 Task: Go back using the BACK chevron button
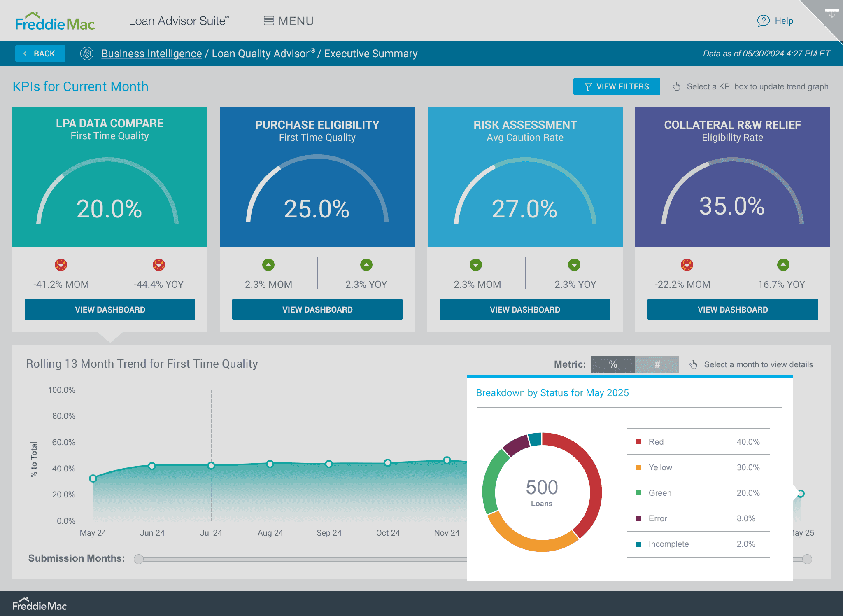point(40,54)
